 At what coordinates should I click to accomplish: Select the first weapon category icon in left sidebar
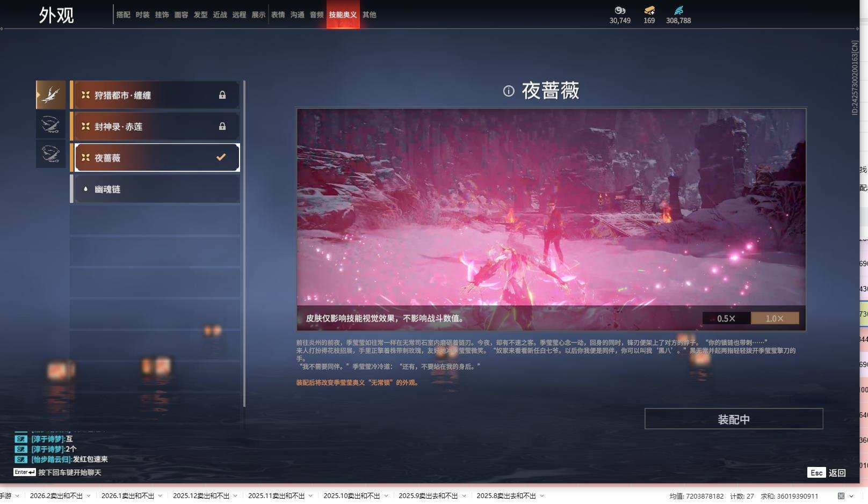click(x=50, y=94)
